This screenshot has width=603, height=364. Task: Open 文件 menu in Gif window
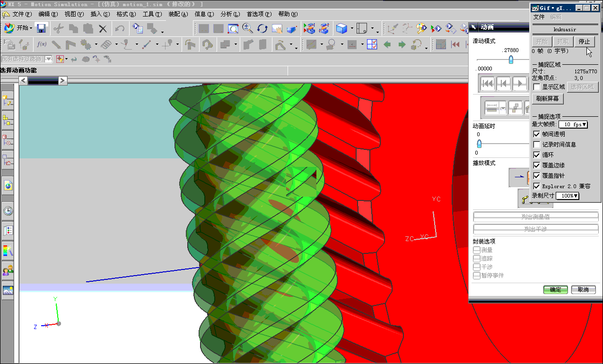tap(539, 17)
